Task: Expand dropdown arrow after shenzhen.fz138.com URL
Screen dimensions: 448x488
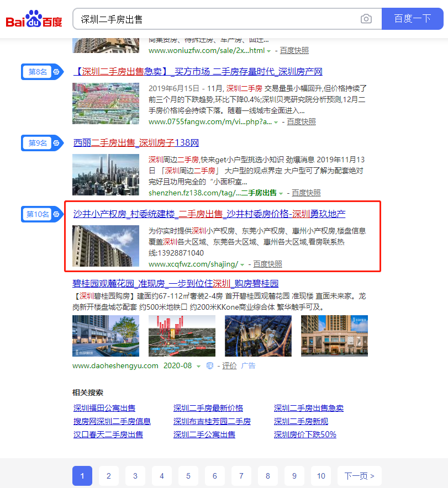Action: 281,194
